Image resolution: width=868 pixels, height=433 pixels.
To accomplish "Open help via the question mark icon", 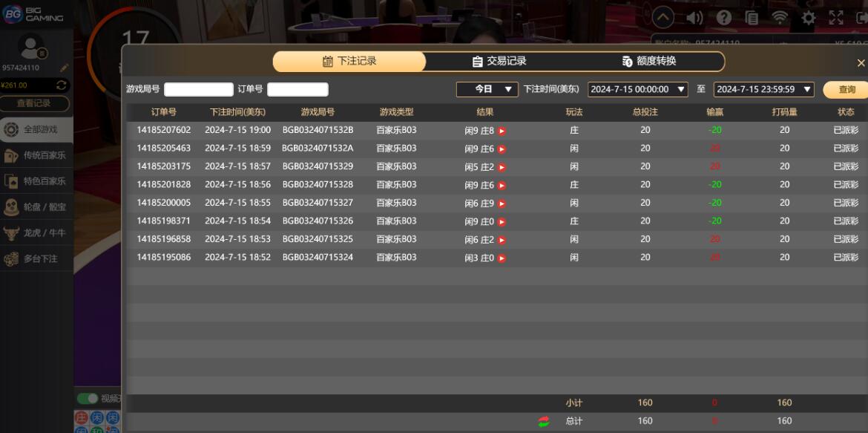I will click(x=723, y=18).
